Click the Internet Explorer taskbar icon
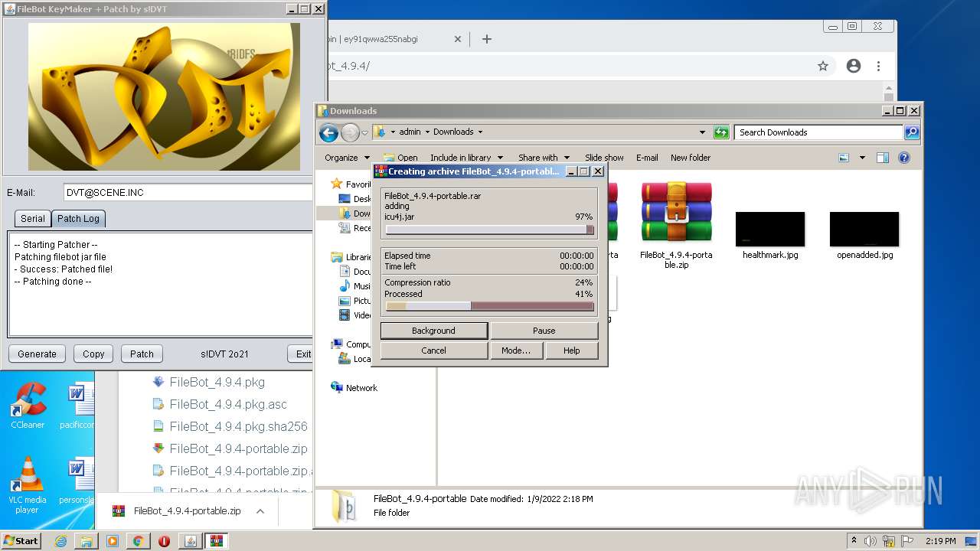The width and height of the screenshot is (980, 551). tap(60, 541)
